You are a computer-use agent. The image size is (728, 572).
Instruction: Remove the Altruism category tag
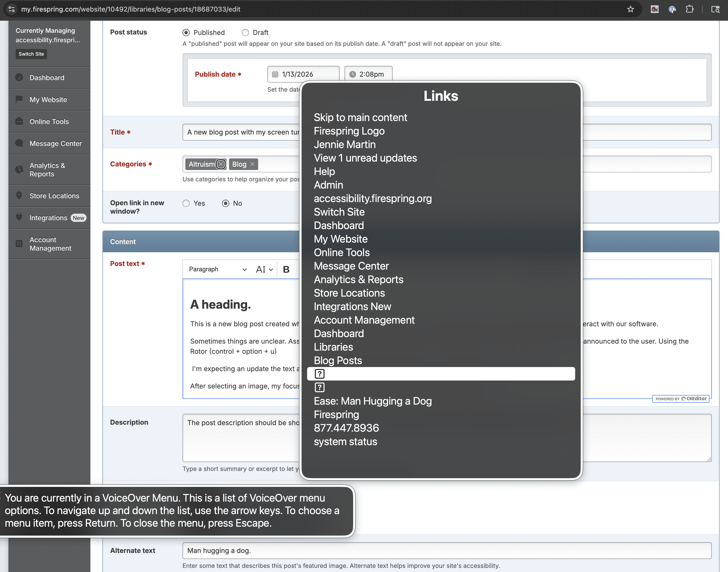click(221, 164)
